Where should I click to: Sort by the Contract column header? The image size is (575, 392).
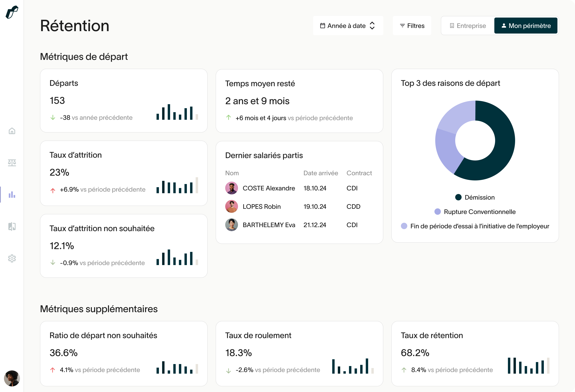click(x=359, y=173)
